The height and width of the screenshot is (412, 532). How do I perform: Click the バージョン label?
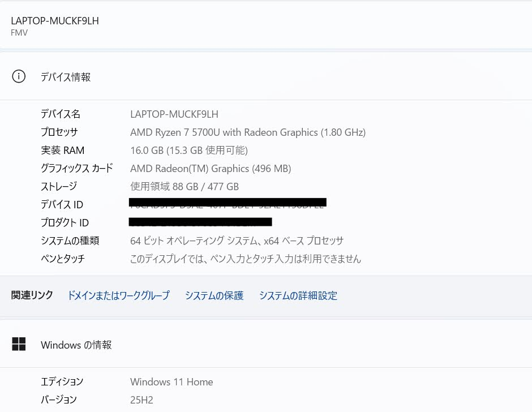click(59, 400)
